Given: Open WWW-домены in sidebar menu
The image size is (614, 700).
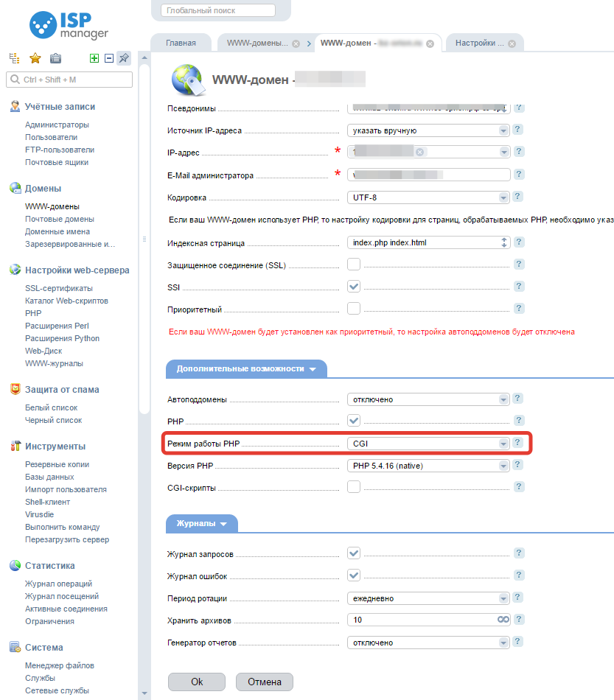Looking at the screenshot, I should click(52, 207).
